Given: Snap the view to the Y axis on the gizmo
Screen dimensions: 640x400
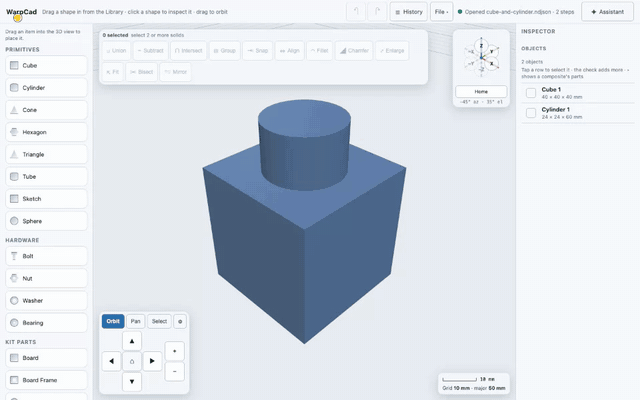Looking at the screenshot, I should [x=492, y=52].
